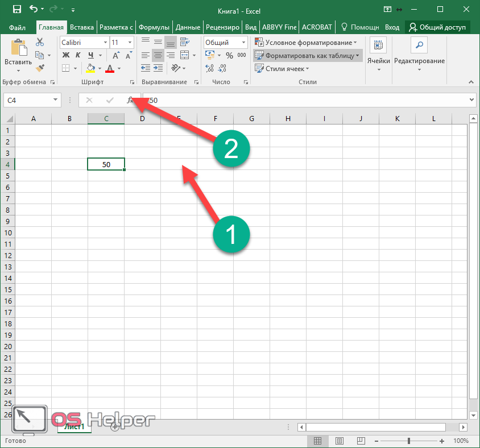Click the Merge cells icon

pos(184,55)
